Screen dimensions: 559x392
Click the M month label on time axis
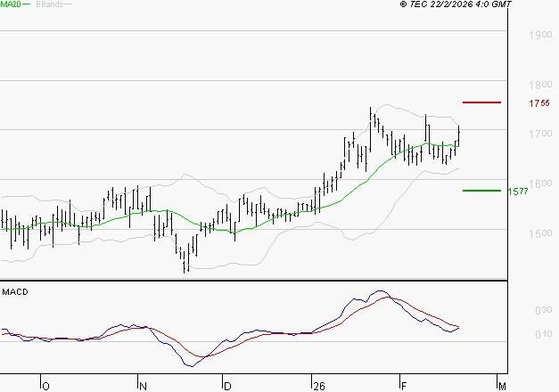[502, 387]
